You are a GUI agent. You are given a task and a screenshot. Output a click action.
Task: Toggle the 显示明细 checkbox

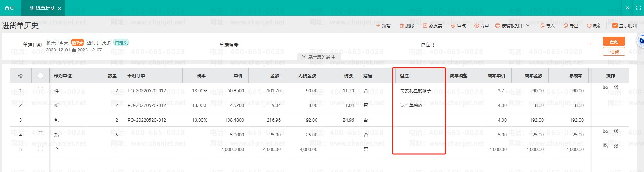(615, 25)
